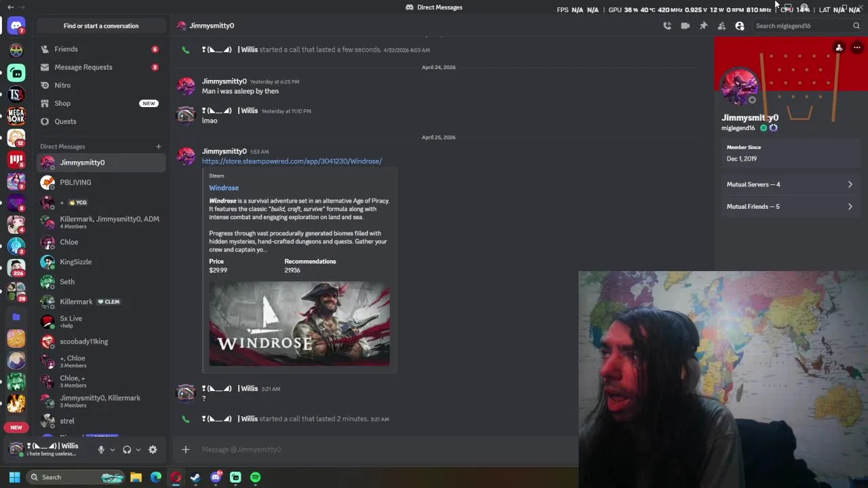Open the scoobady11king conversation

(101, 342)
